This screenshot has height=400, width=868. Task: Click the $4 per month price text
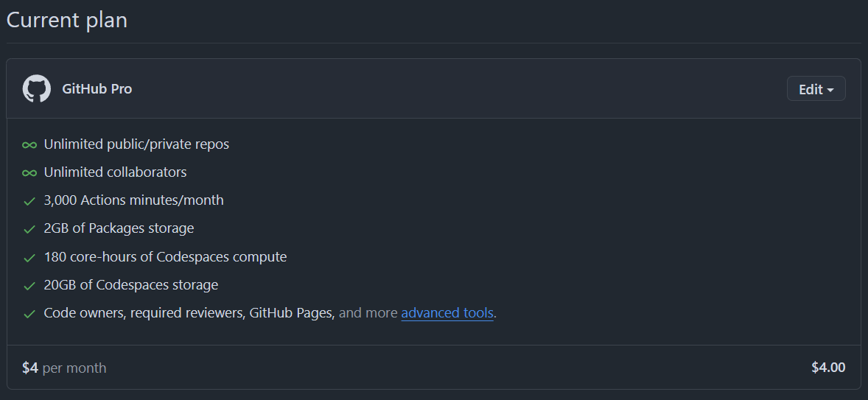(x=64, y=368)
